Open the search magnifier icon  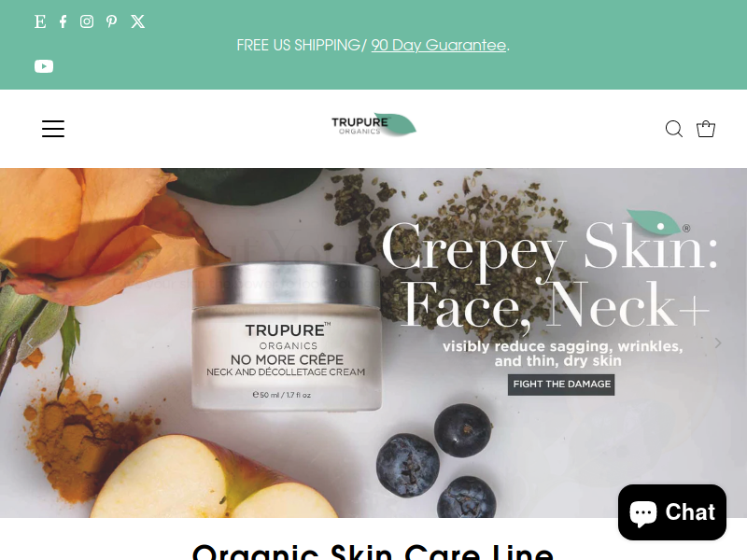pos(673,129)
